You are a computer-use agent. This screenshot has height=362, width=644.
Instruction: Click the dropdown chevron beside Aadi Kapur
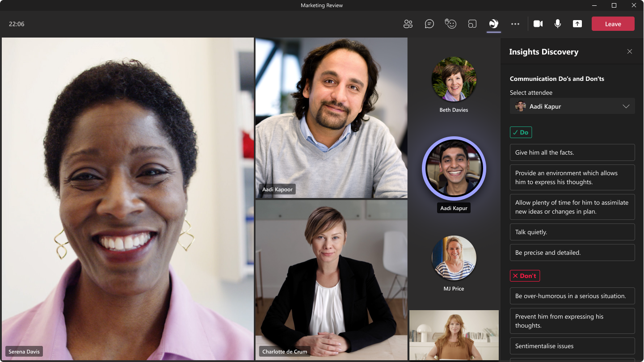[626, 106]
